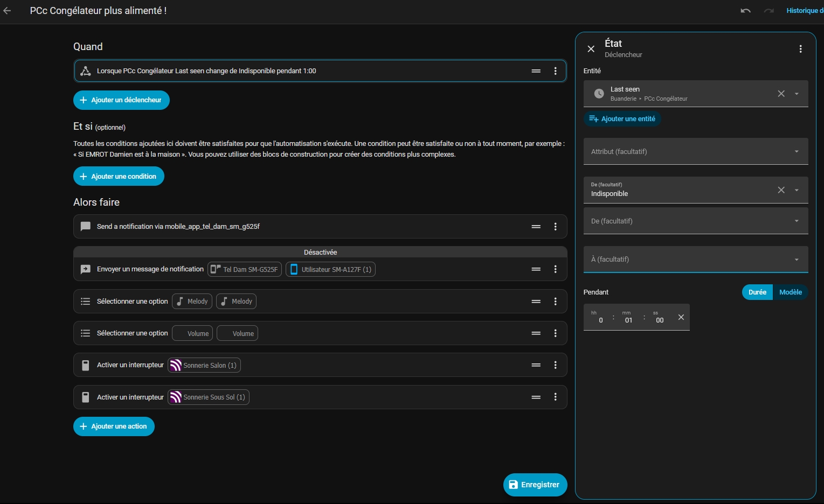Click the undo icon in top bar
824x504 pixels.
pyautogui.click(x=746, y=11)
